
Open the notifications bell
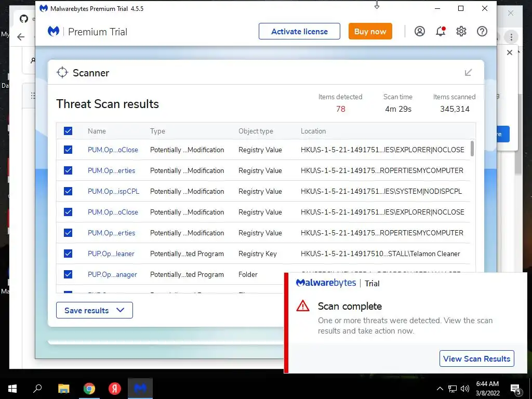pos(441,32)
